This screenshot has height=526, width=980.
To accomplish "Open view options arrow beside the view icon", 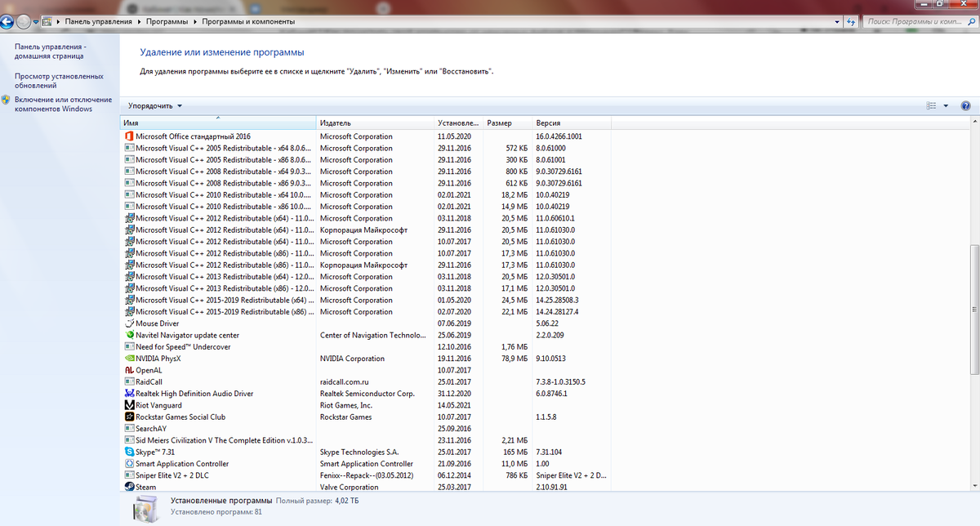I will pyautogui.click(x=946, y=105).
